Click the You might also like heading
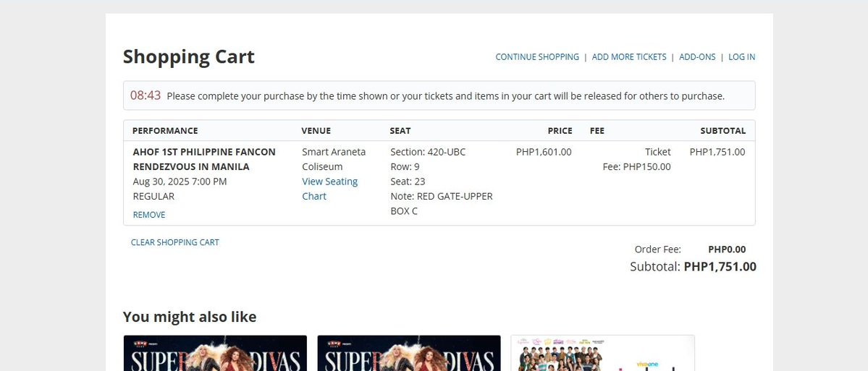Image resolution: width=868 pixels, height=371 pixels. [190, 317]
